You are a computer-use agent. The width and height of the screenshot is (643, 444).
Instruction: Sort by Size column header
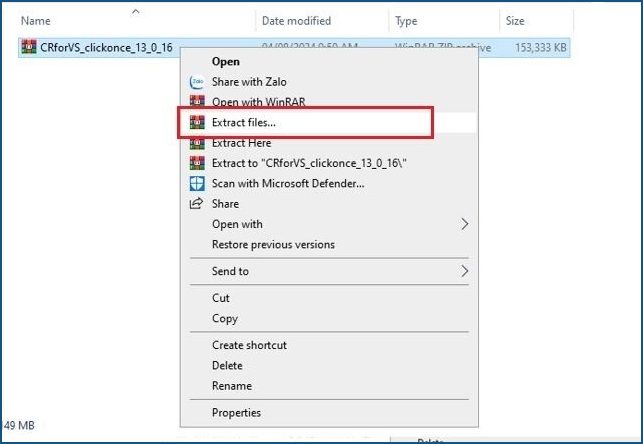(x=515, y=20)
